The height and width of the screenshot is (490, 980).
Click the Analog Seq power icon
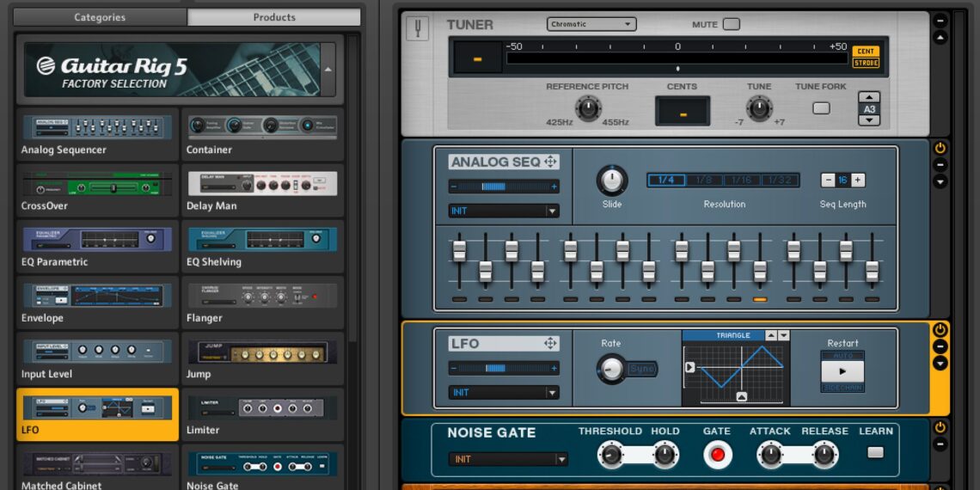(x=940, y=148)
